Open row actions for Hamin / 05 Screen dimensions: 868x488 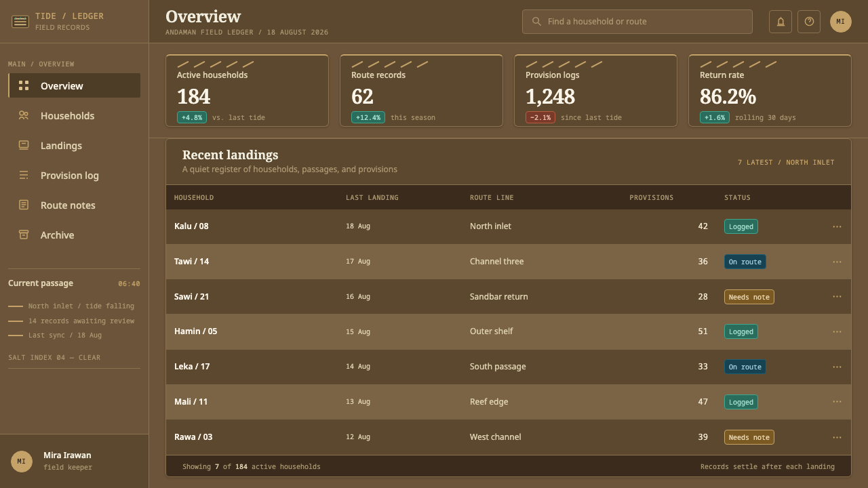tap(837, 331)
